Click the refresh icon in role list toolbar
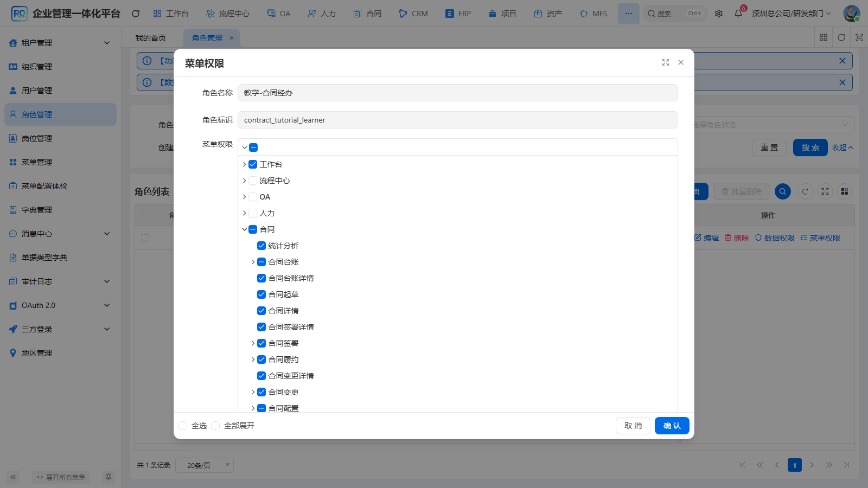The image size is (868, 488). click(x=805, y=191)
